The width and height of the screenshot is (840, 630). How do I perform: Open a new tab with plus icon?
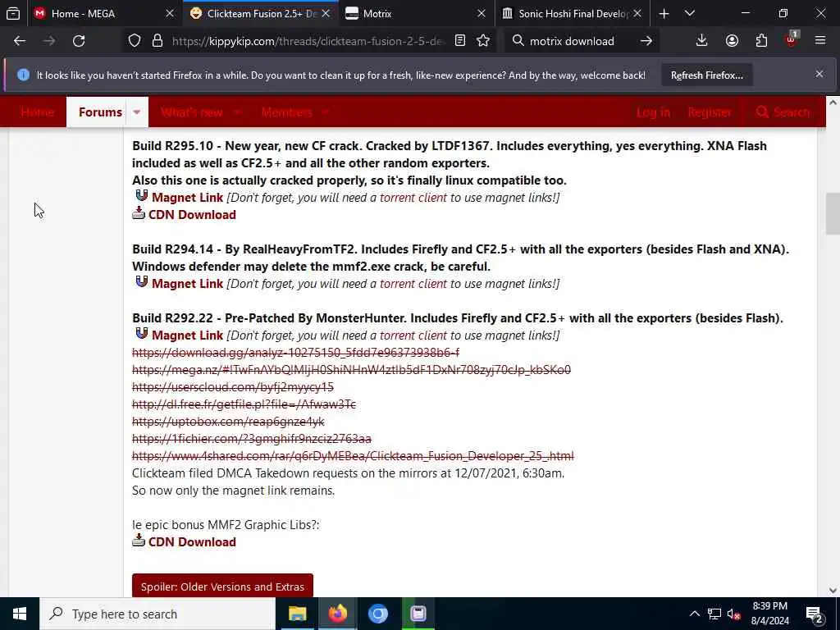pos(664,13)
